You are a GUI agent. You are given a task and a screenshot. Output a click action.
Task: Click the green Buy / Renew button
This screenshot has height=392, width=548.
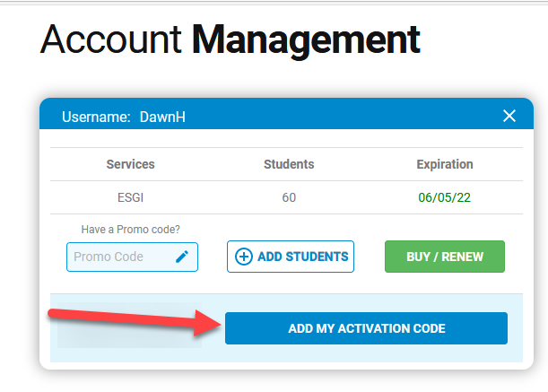click(x=445, y=257)
